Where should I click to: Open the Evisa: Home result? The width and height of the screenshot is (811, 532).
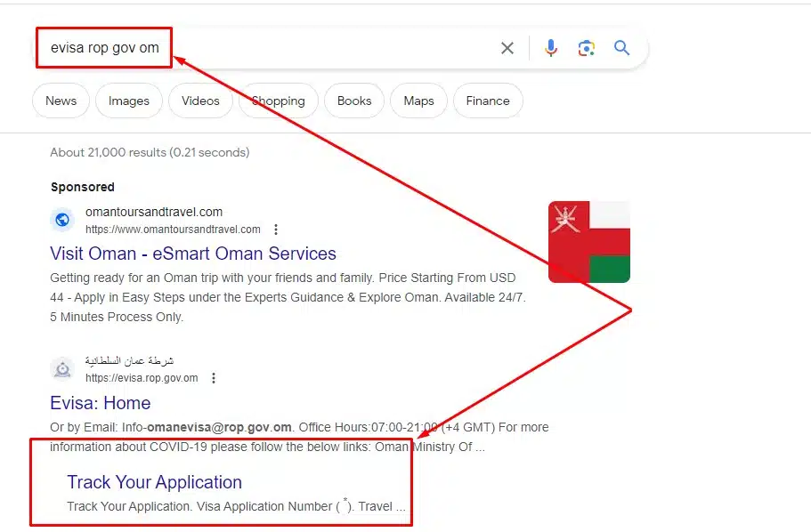101,403
